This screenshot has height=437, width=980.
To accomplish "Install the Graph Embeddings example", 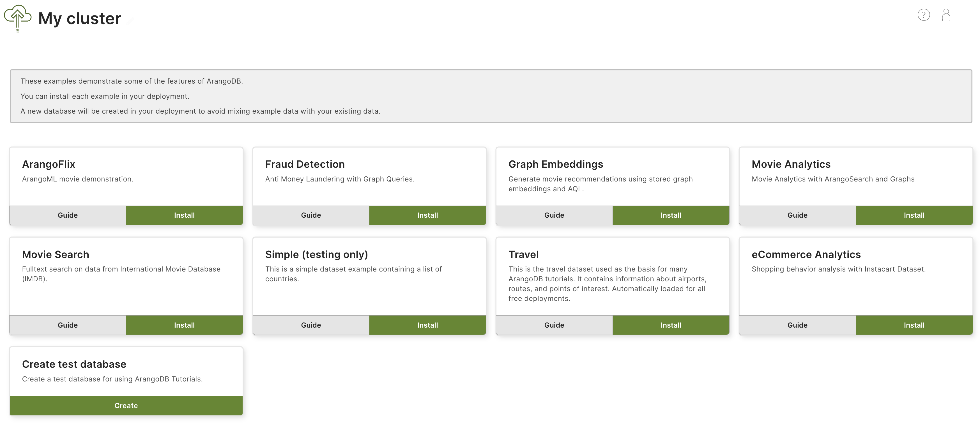I will tap(671, 215).
